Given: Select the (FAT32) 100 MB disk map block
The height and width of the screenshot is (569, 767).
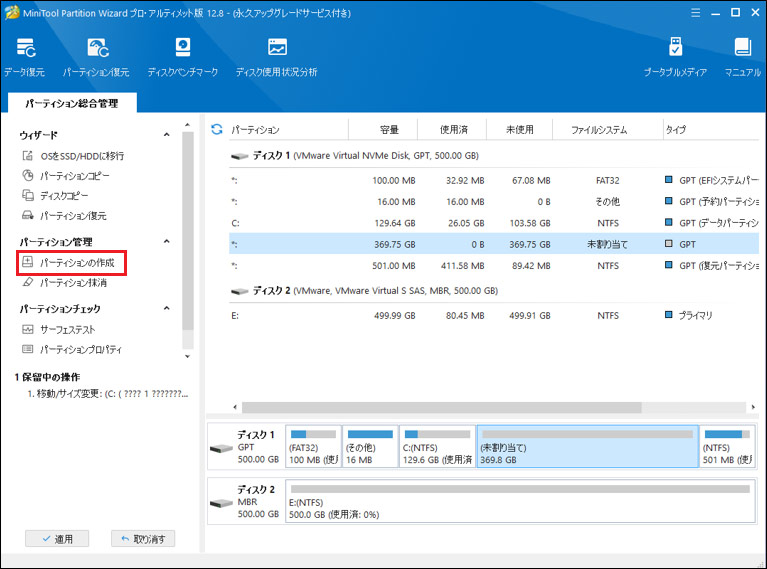Looking at the screenshot, I should [x=314, y=447].
